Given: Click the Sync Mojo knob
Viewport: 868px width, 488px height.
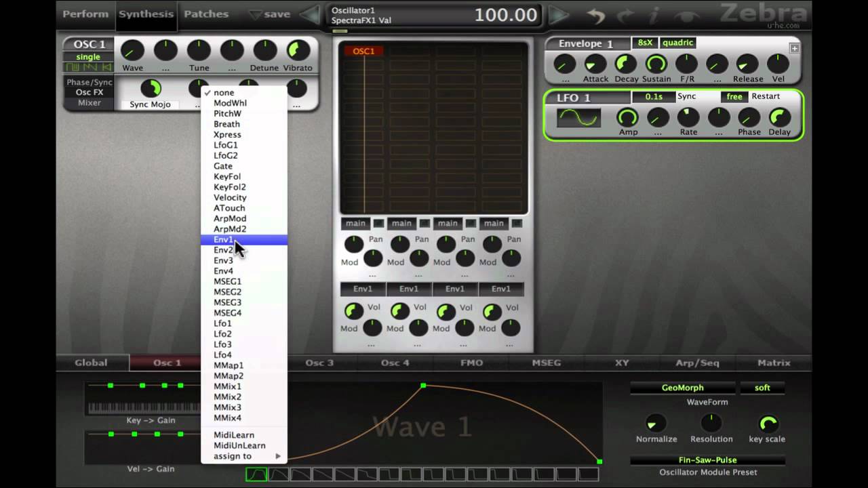Looking at the screenshot, I should (x=151, y=88).
